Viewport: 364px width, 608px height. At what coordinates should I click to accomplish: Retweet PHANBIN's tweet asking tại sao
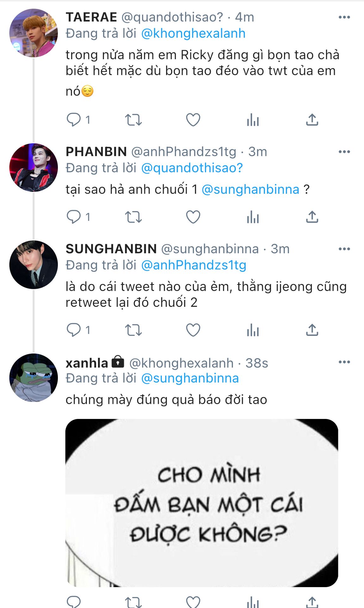point(133,217)
